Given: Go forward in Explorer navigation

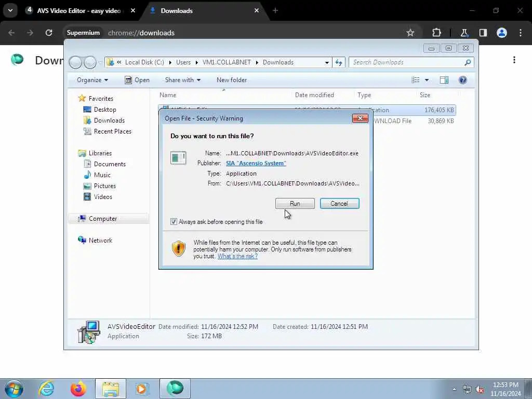Looking at the screenshot, I should (x=90, y=62).
